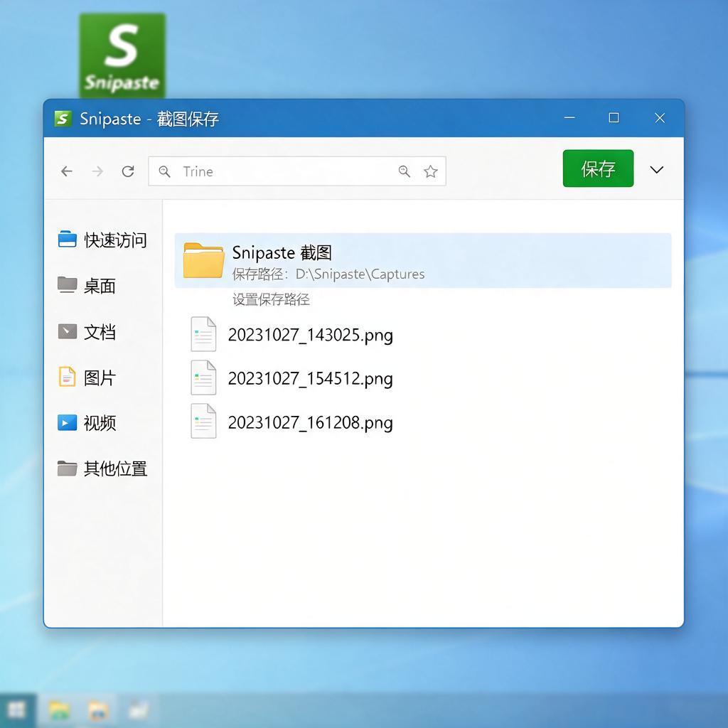Click the second folder icon on the taskbar
This screenshot has width=728, height=728.
[x=98, y=710]
